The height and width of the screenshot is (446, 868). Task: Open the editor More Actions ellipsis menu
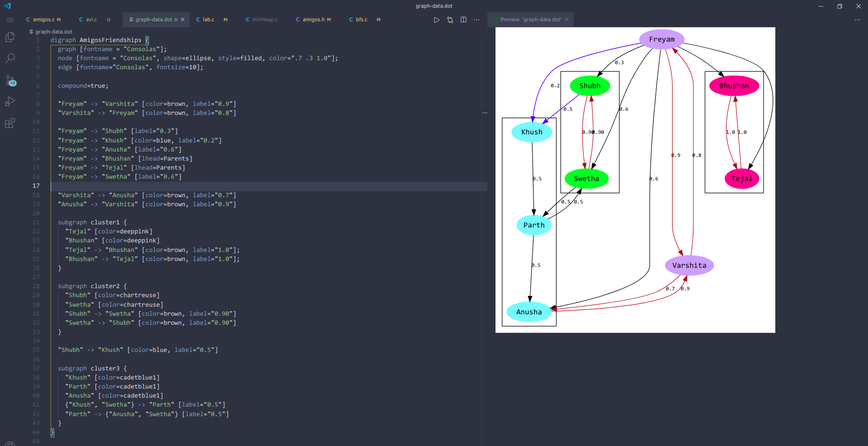pyautogui.click(x=476, y=20)
